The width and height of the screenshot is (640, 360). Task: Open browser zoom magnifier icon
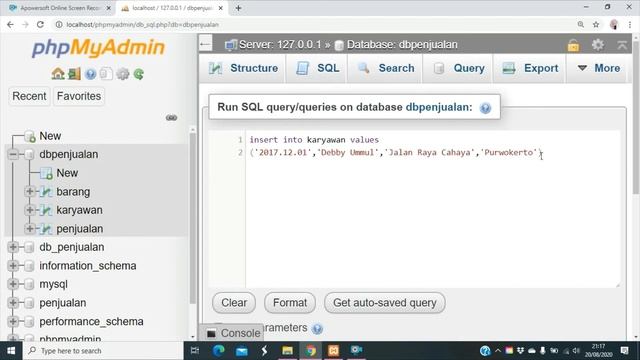coord(580,24)
